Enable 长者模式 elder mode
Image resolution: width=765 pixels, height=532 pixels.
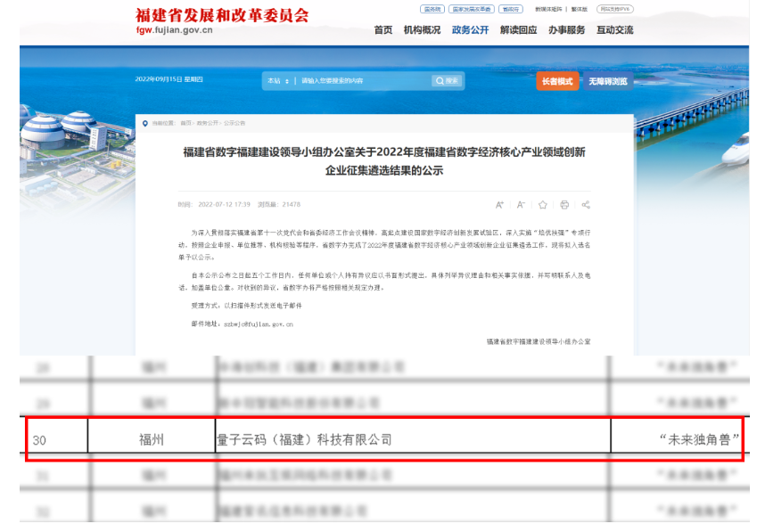(x=557, y=81)
